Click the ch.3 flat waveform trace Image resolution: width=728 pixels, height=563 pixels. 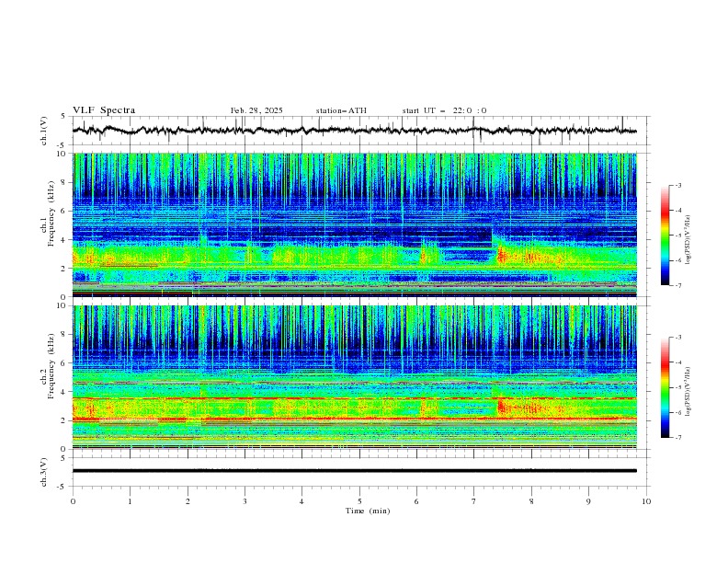355,471
